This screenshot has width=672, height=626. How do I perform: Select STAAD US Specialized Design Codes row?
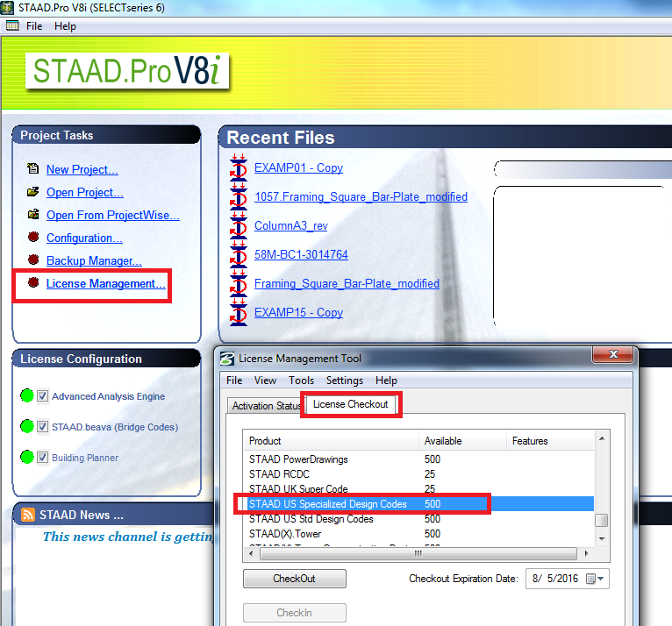pyautogui.click(x=418, y=504)
